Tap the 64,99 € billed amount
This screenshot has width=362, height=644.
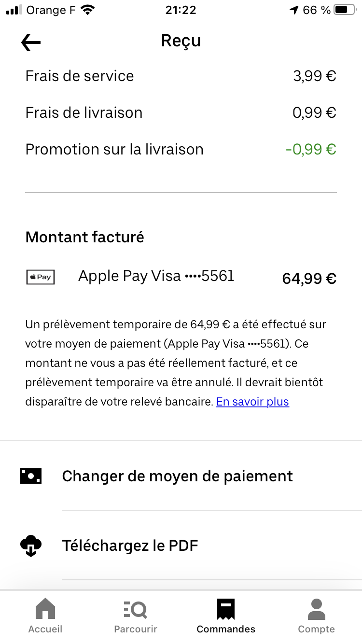point(309,279)
